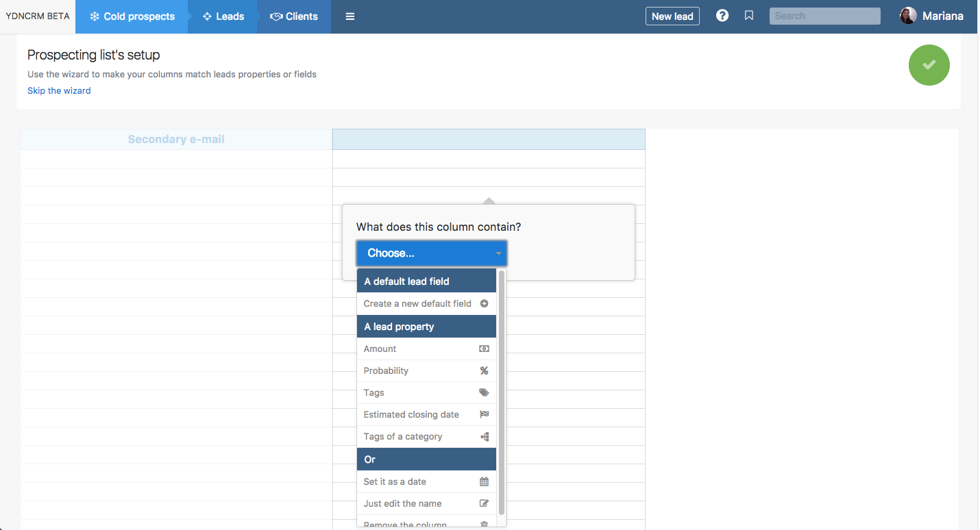Screen dimensions: 980x530
Task: Open the bookmark icon in navbar
Action: [x=749, y=16]
